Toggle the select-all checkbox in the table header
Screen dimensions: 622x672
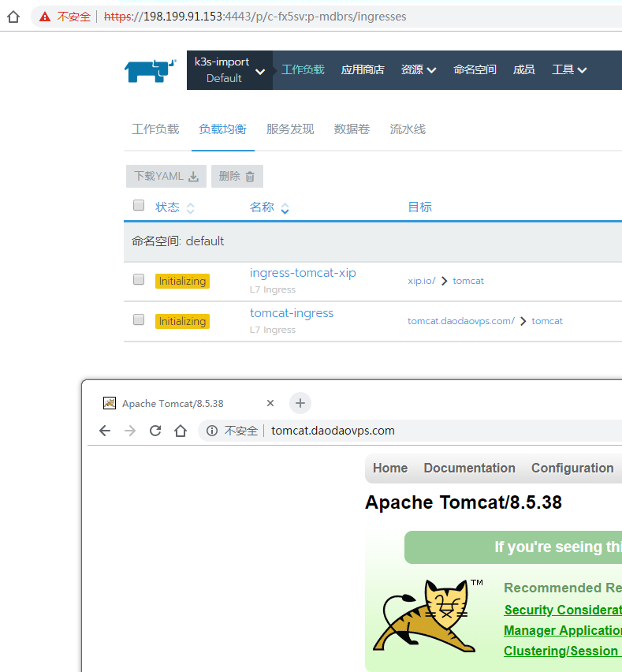139,205
